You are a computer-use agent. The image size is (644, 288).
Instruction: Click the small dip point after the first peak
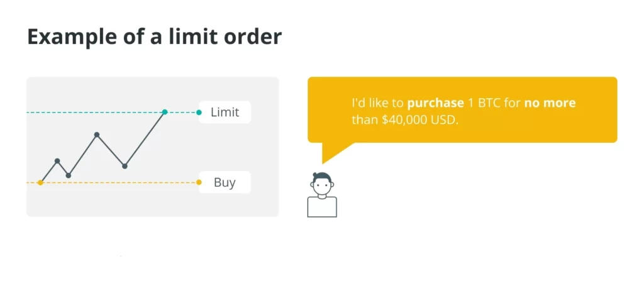tap(68, 175)
